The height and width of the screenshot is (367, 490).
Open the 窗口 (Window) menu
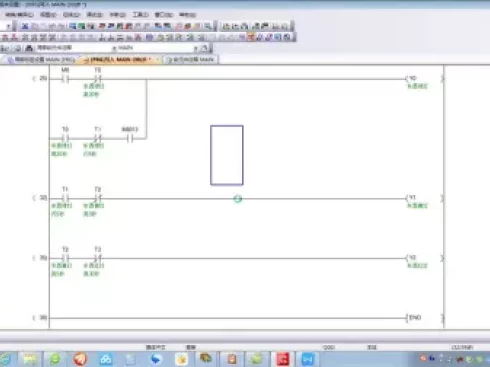coord(163,15)
